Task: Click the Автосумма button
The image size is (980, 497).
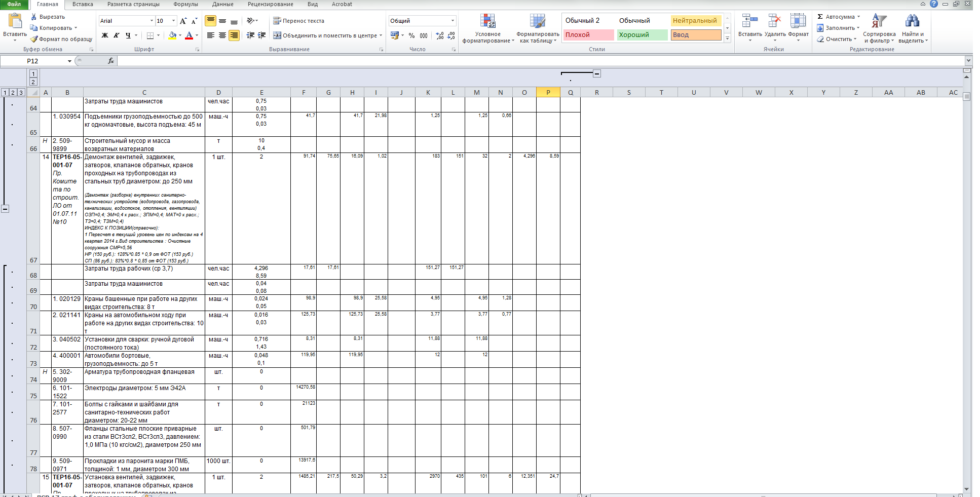Action: click(839, 17)
